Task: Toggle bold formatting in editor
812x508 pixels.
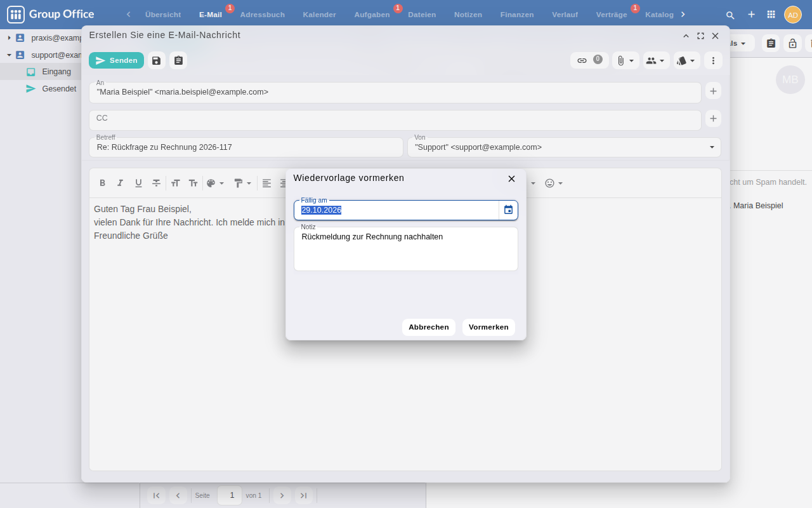Action: coord(102,183)
